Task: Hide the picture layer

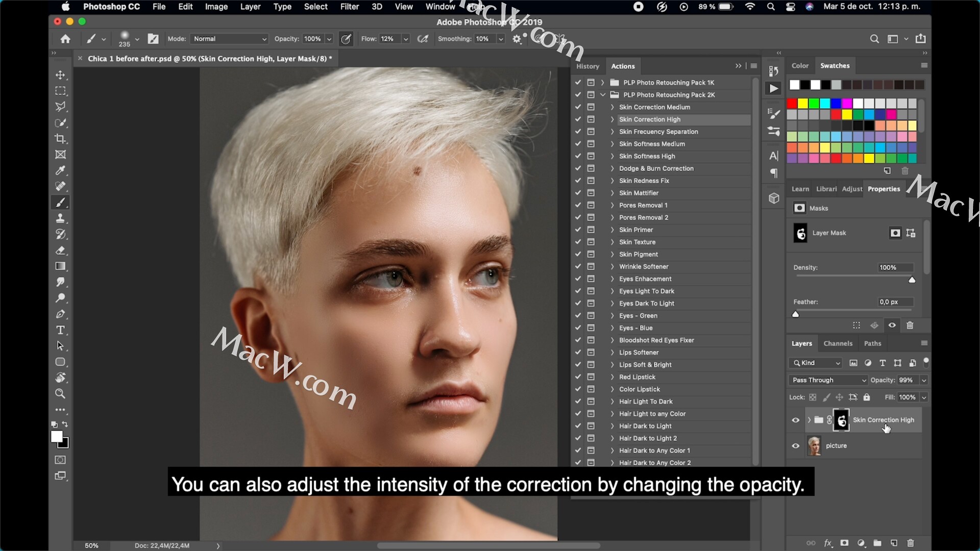Action: [x=795, y=446]
